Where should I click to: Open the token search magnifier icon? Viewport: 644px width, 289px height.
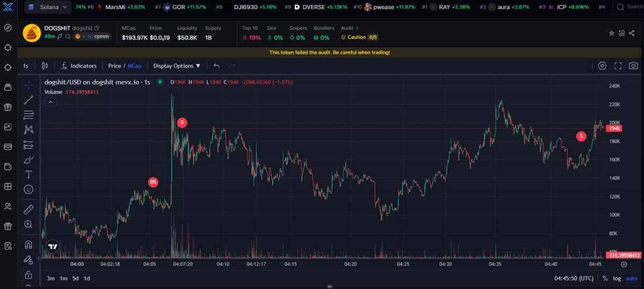[x=68, y=37]
